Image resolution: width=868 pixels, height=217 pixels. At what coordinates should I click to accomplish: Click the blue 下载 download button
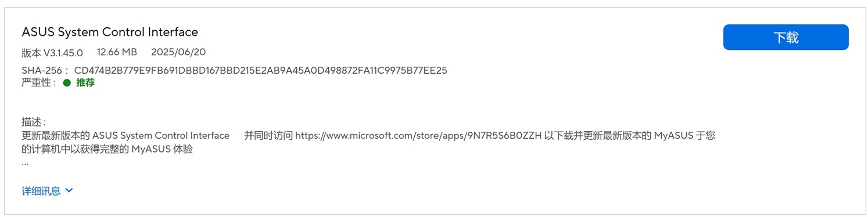(x=785, y=37)
